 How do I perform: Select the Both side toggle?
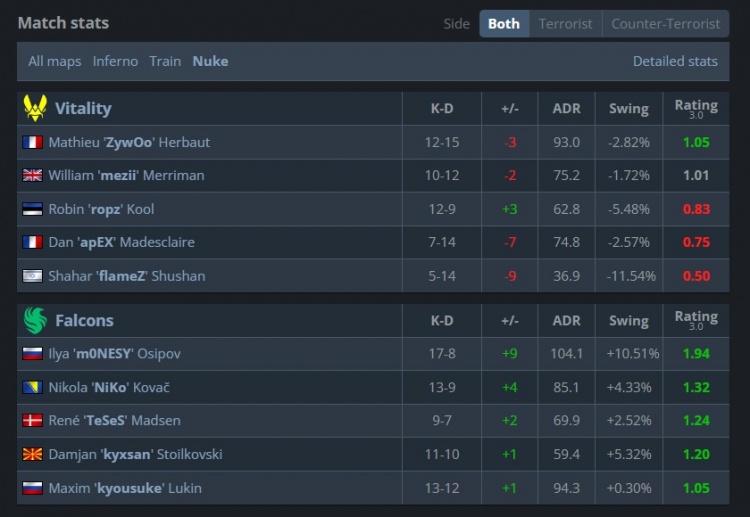point(503,23)
